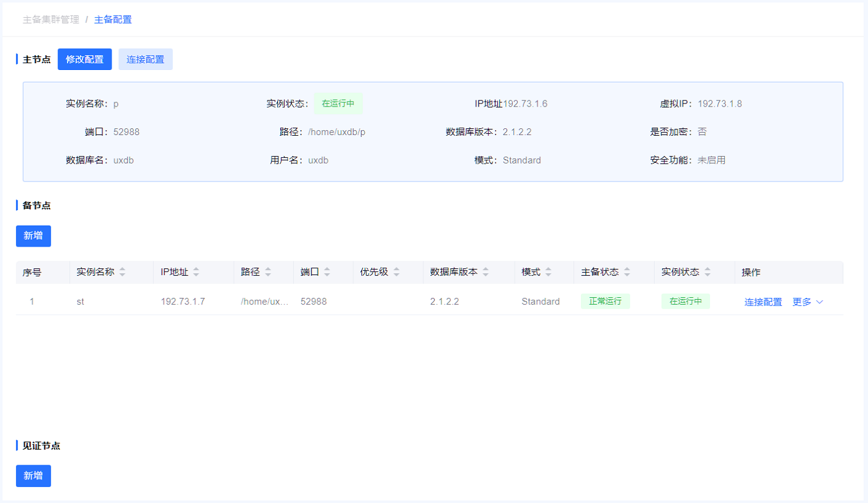Toggle sort on 优先级 column
The width and height of the screenshot is (868, 503).
tap(396, 272)
